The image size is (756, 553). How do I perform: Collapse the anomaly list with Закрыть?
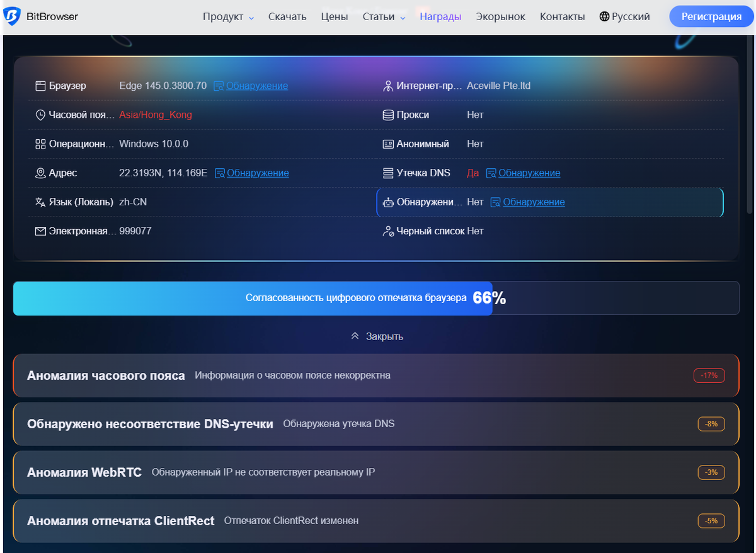[377, 336]
